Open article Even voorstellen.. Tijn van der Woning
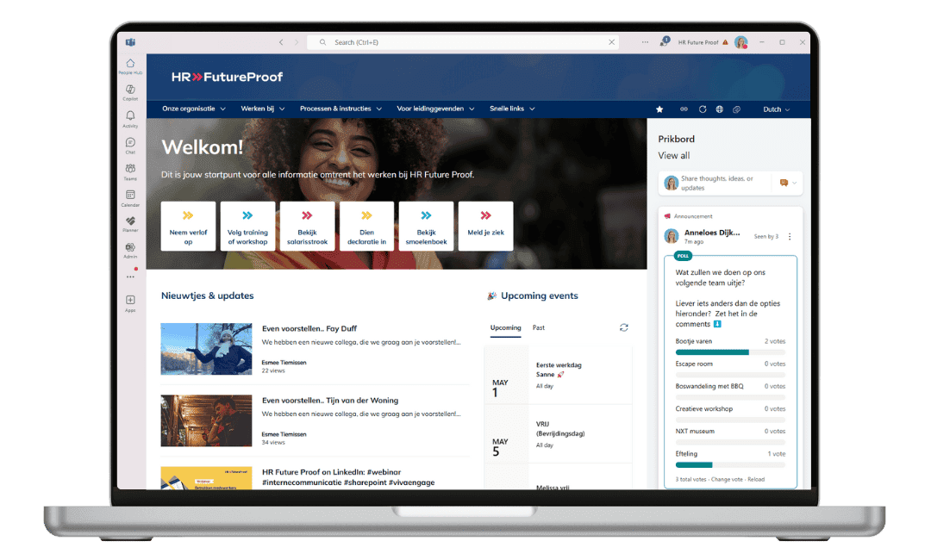Image resolution: width=931 pixels, height=560 pixels. pyautogui.click(x=330, y=401)
